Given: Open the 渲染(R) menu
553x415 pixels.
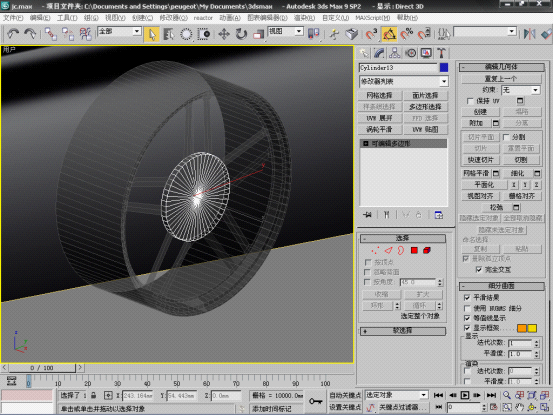Looking at the screenshot, I should pos(304,18).
